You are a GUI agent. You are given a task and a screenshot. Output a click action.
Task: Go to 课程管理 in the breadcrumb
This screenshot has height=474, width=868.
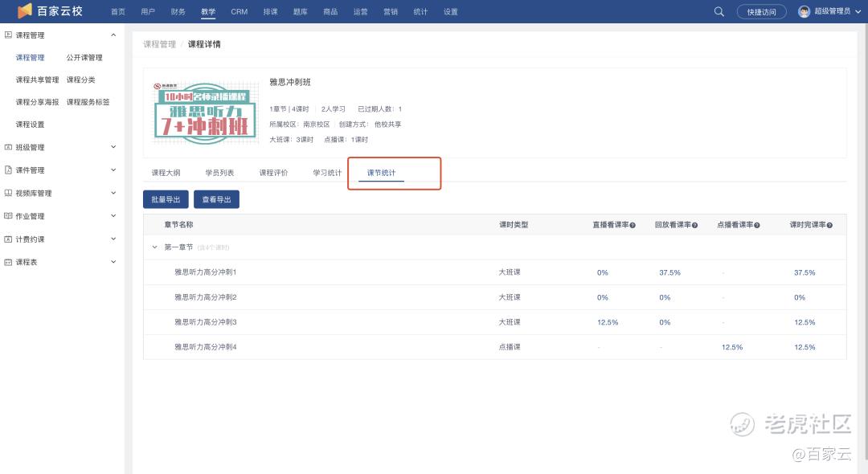(x=159, y=44)
